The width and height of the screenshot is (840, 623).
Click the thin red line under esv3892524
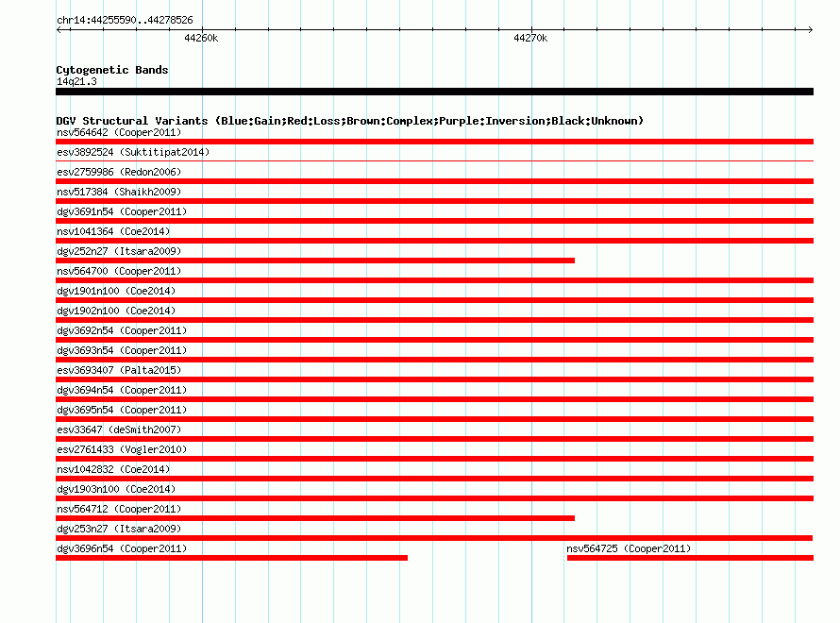(434, 160)
